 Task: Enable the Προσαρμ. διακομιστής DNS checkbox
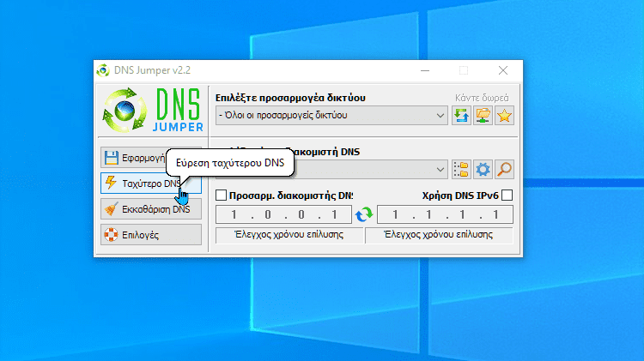coord(221,196)
